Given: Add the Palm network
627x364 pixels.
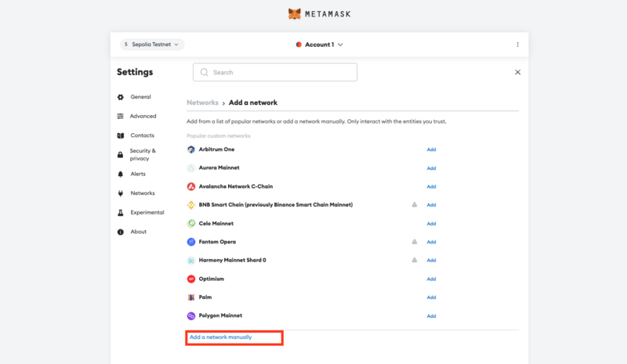Looking at the screenshot, I should pos(431,297).
